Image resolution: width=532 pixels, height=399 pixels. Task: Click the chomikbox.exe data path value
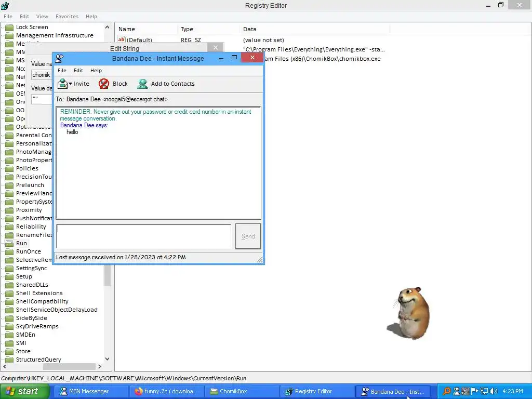tap(322, 59)
